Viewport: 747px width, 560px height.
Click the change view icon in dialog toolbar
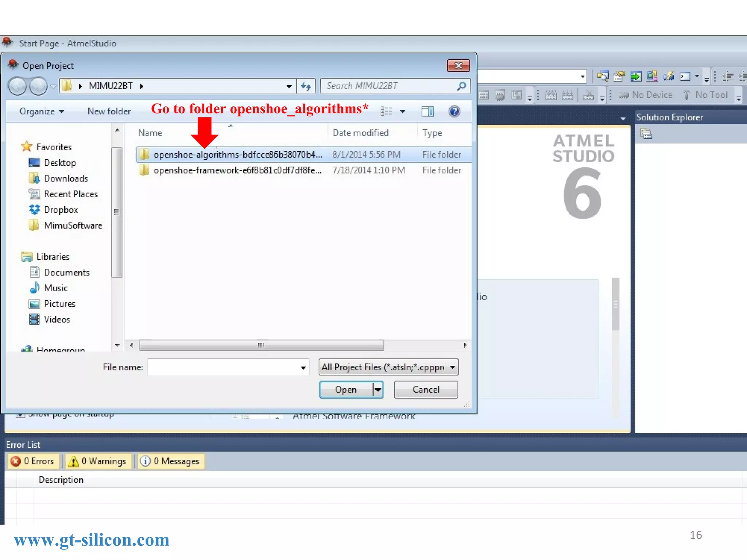386,111
